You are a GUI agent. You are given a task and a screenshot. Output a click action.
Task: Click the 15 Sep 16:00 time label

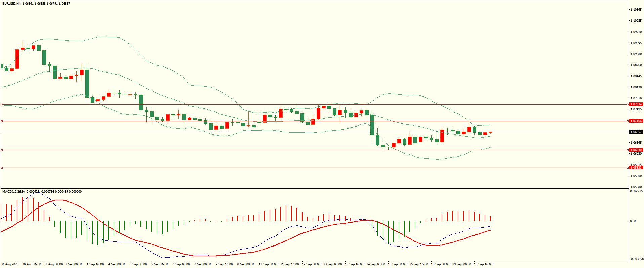click(x=419, y=264)
